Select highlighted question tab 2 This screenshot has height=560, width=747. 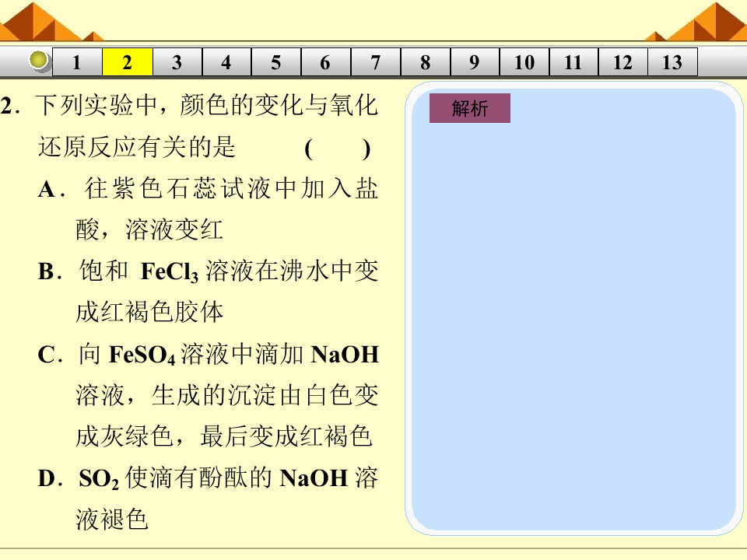tap(127, 62)
